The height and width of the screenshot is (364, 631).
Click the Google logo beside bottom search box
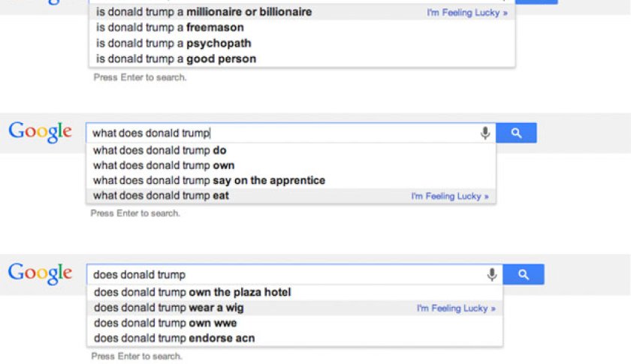click(x=41, y=273)
